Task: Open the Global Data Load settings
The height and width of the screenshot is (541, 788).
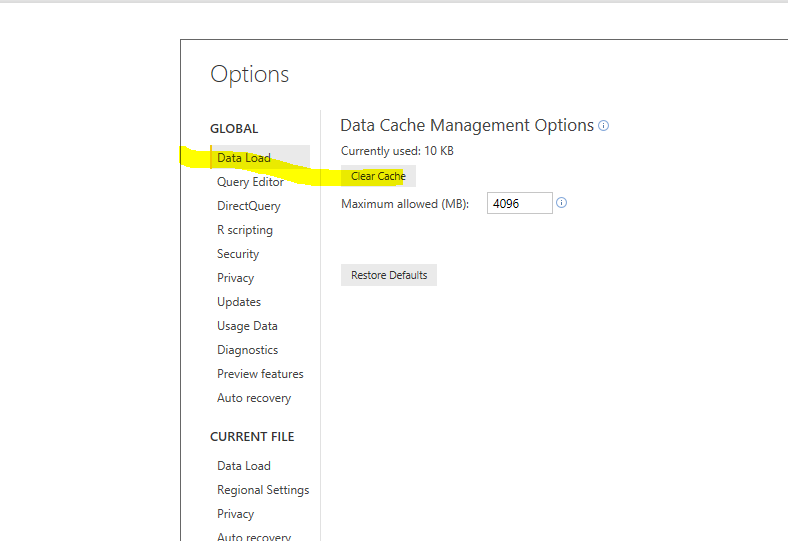Action: 260,157
